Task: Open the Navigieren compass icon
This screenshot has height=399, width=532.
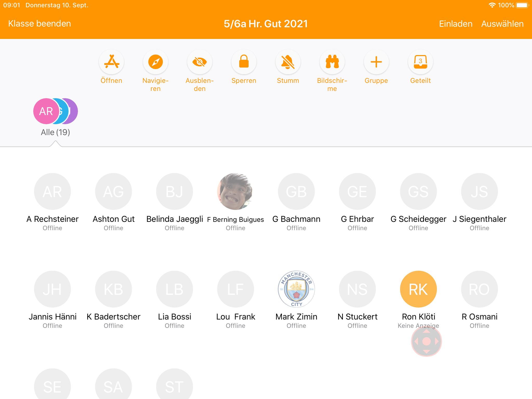Action: (156, 62)
